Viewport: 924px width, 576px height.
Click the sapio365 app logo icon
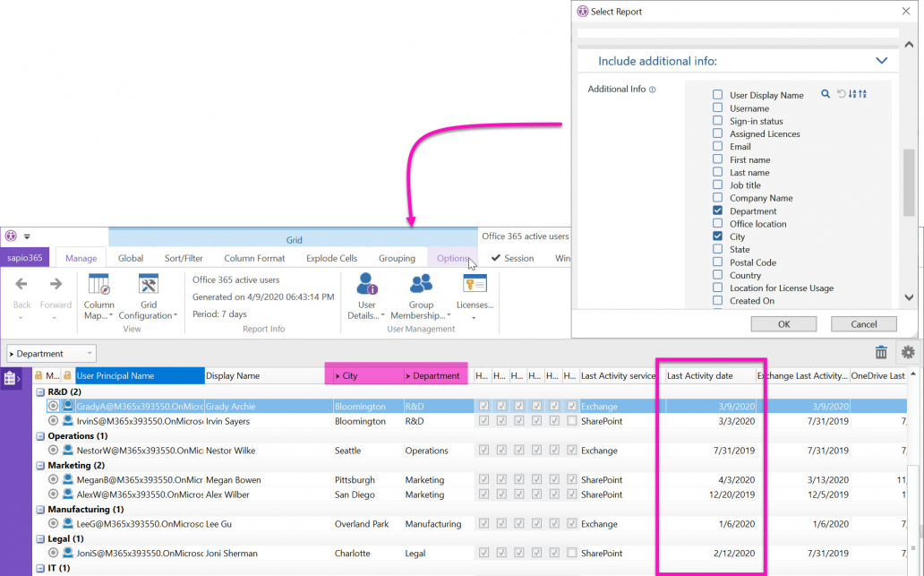[11, 236]
